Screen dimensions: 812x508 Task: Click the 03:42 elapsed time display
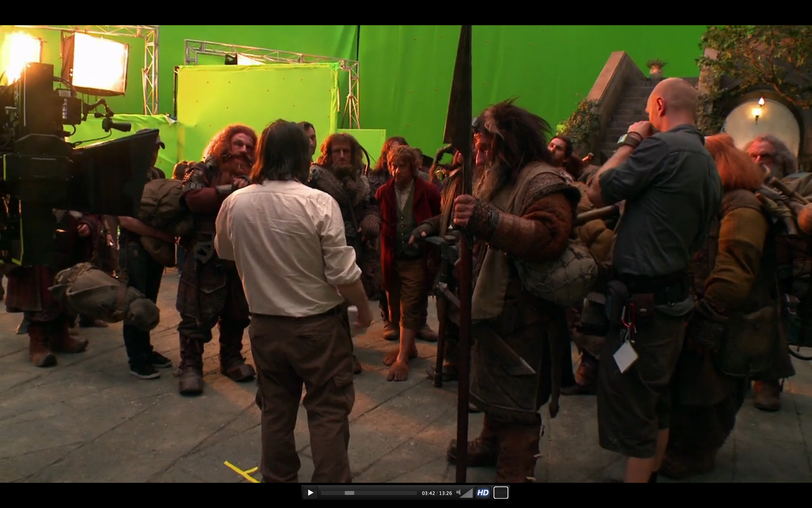(428, 493)
